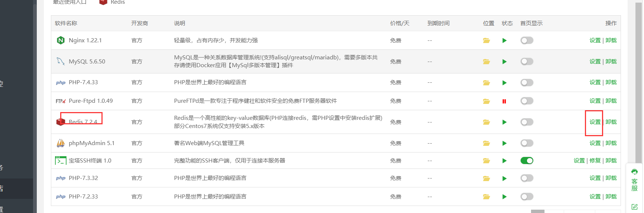Click 卸载 for PHP-7.3.32
Viewport: 644px width, 213px height.
(611, 178)
